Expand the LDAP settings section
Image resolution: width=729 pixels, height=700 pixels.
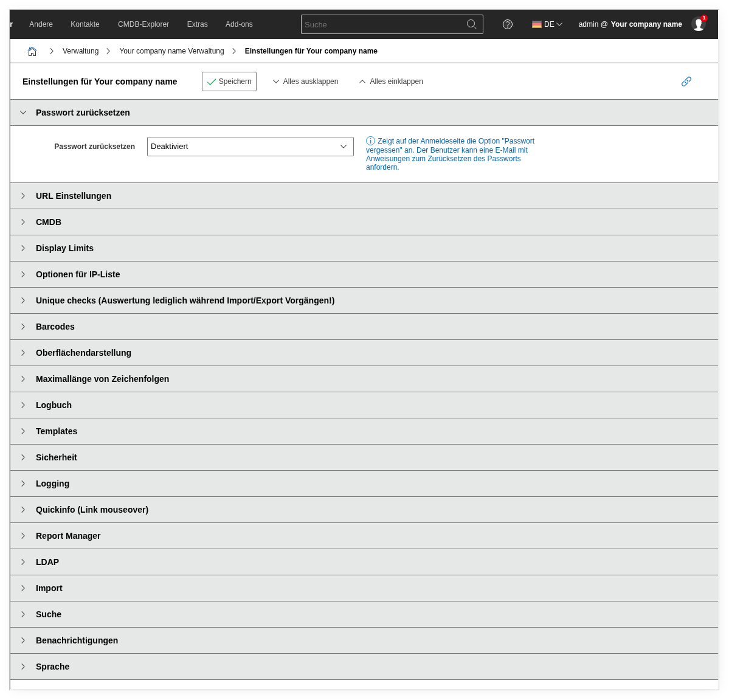(47, 562)
